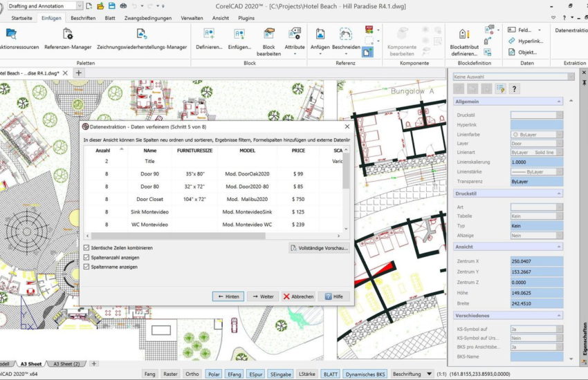Switch to the Zwangsbedingungen ribbon tab
Screen dimensions: 588x380
tap(148, 18)
